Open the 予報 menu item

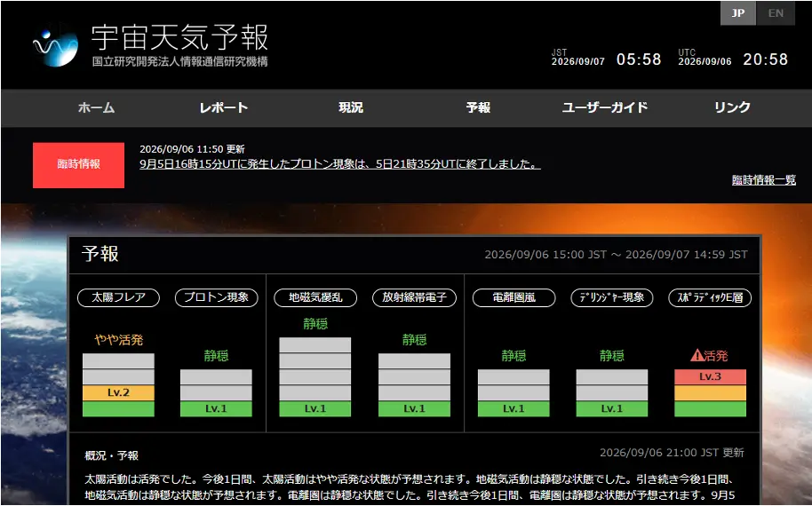pos(478,107)
